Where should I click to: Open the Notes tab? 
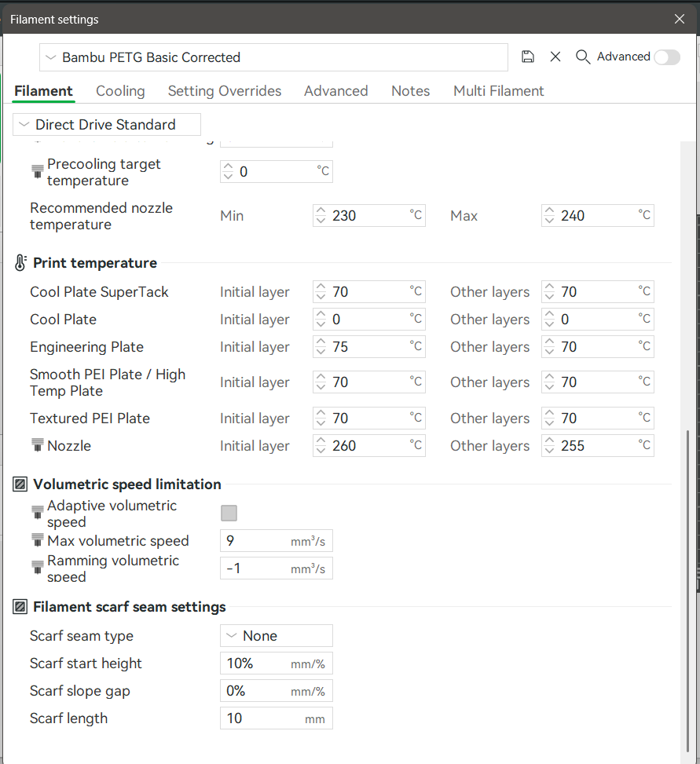tap(410, 91)
